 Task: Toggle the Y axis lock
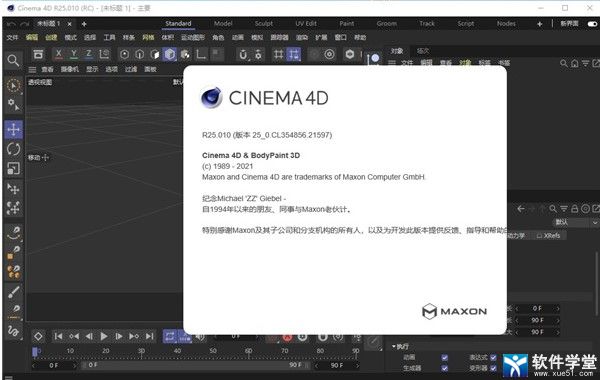click(x=74, y=54)
